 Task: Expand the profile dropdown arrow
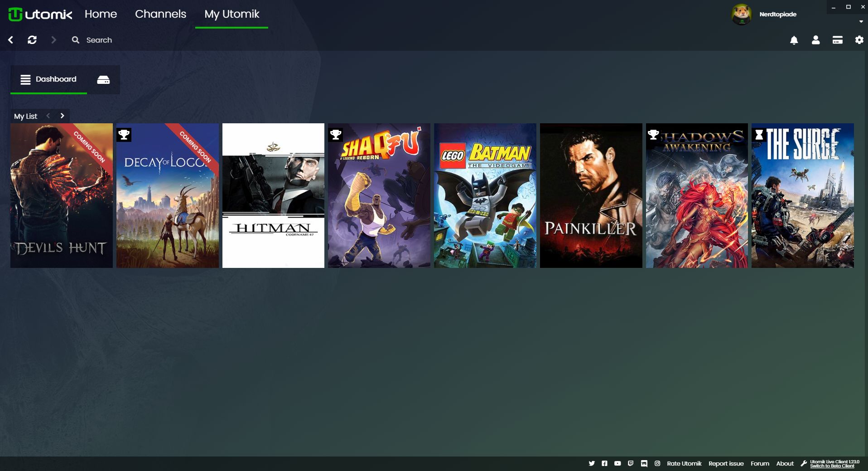click(x=861, y=21)
